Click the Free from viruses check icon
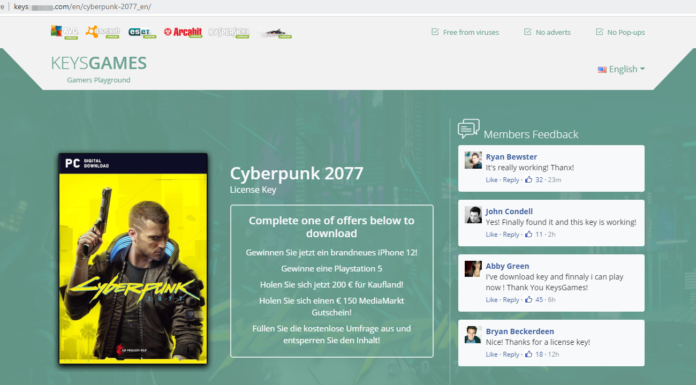 (x=435, y=32)
